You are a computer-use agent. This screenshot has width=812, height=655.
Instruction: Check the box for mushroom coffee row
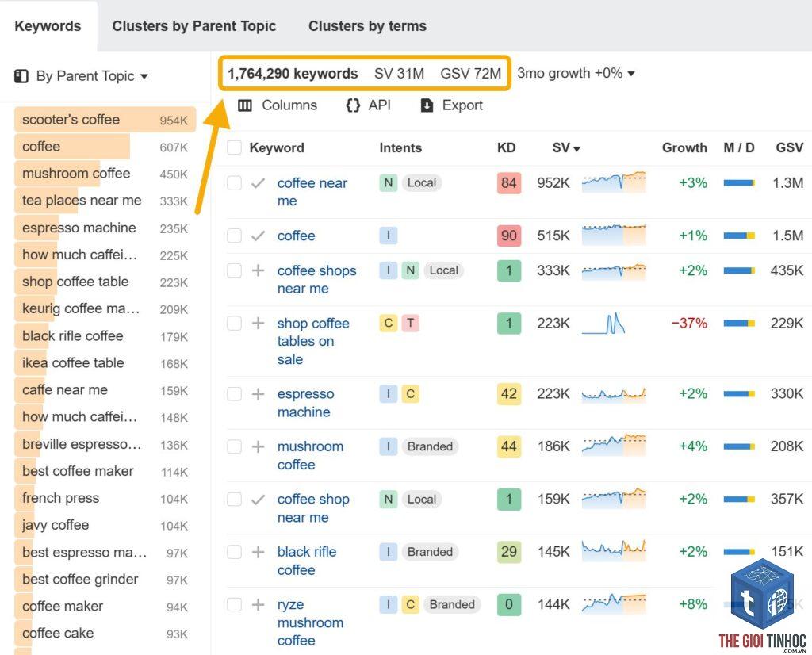click(x=235, y=446)
